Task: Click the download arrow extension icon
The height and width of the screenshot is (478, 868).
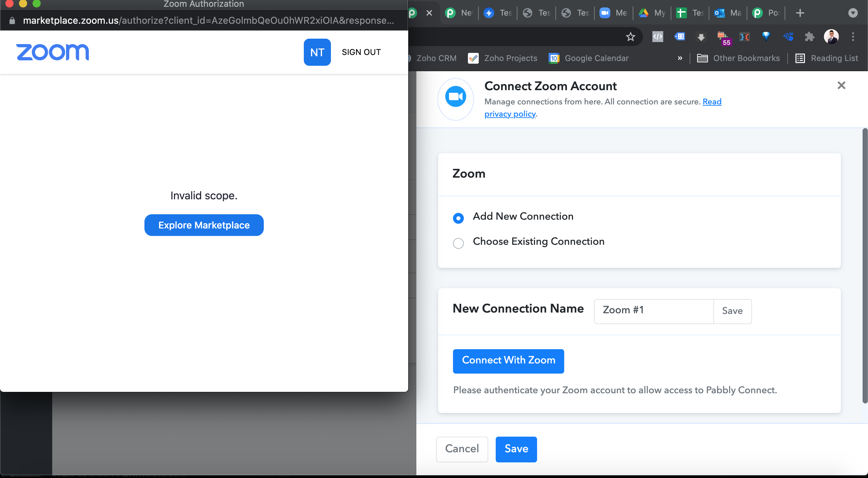Action: click(x=701, y=37)
